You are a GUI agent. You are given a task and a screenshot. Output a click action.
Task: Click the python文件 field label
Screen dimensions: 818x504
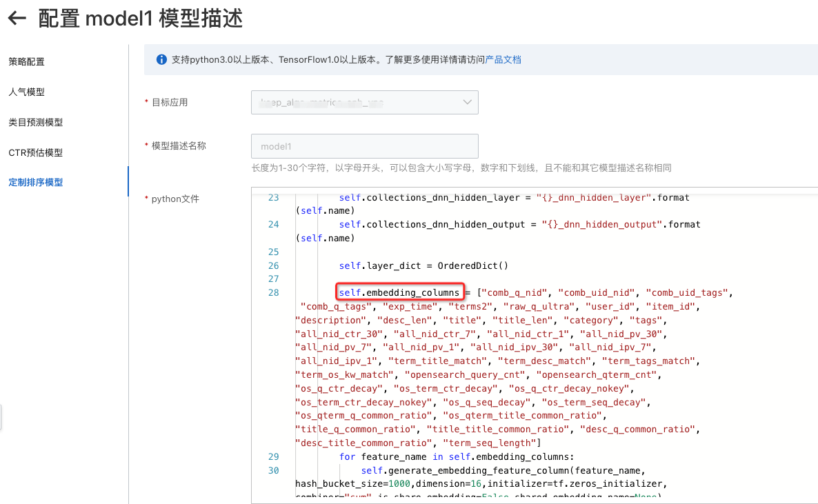click(175, 199)
